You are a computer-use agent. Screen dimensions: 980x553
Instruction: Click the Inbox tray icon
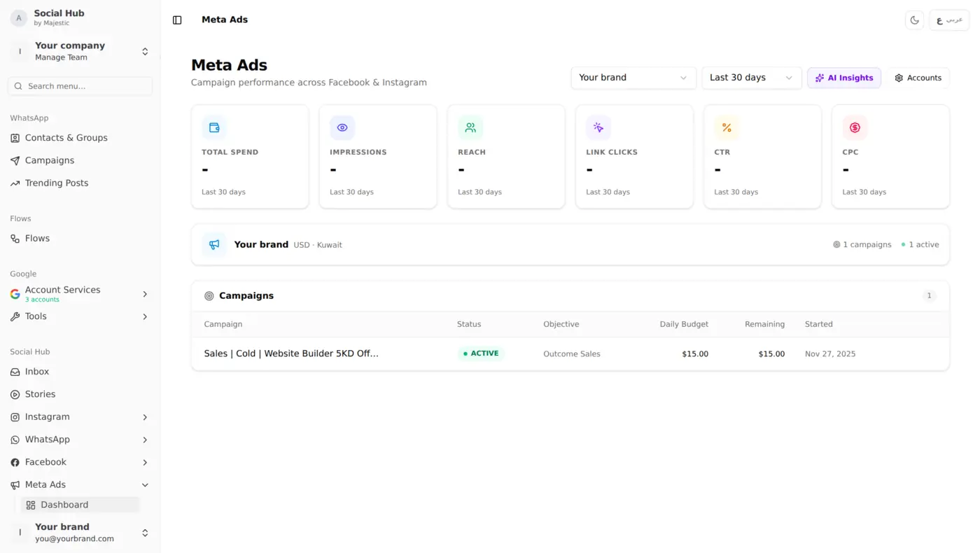(15, 372)
